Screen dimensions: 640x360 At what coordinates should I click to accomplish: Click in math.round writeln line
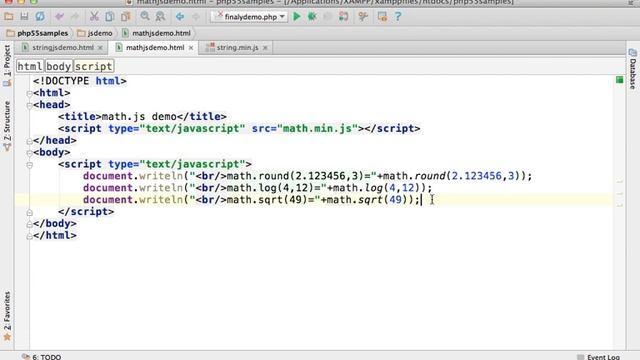tap(307, 176)
